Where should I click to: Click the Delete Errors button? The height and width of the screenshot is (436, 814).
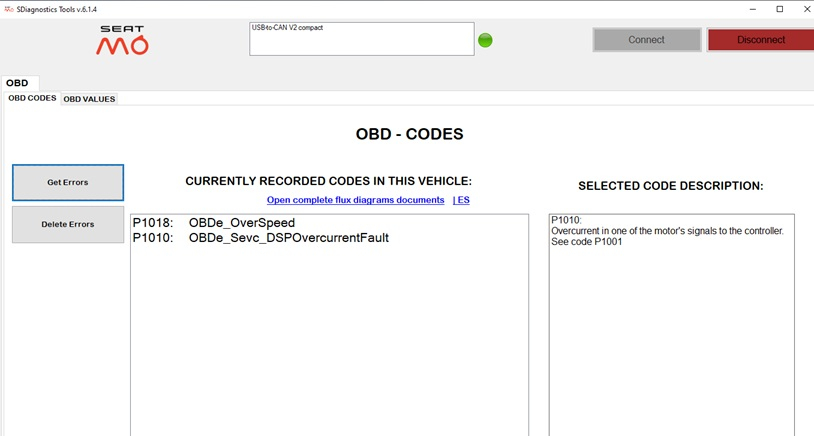point(68,224)
